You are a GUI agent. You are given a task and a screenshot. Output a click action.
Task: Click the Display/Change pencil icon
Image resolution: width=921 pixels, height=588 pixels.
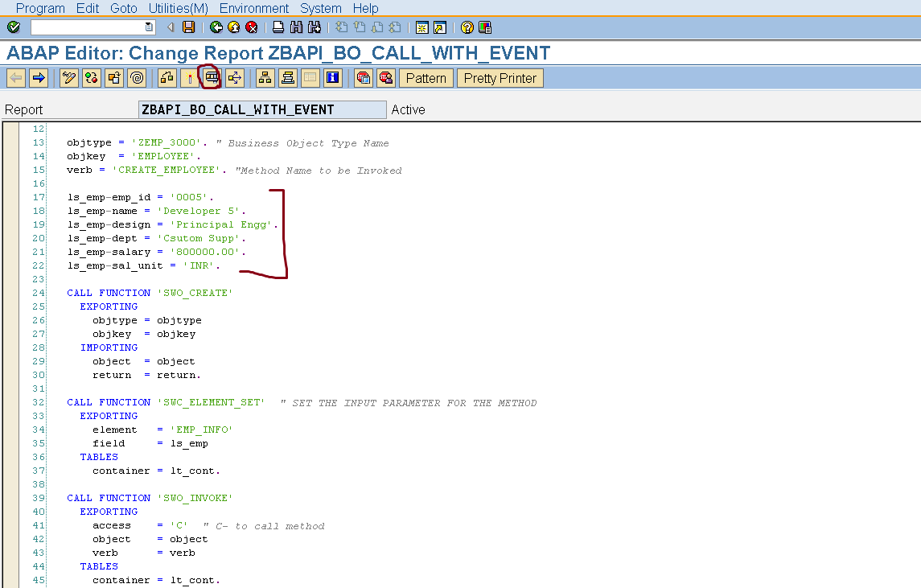[x=69, y=78]
